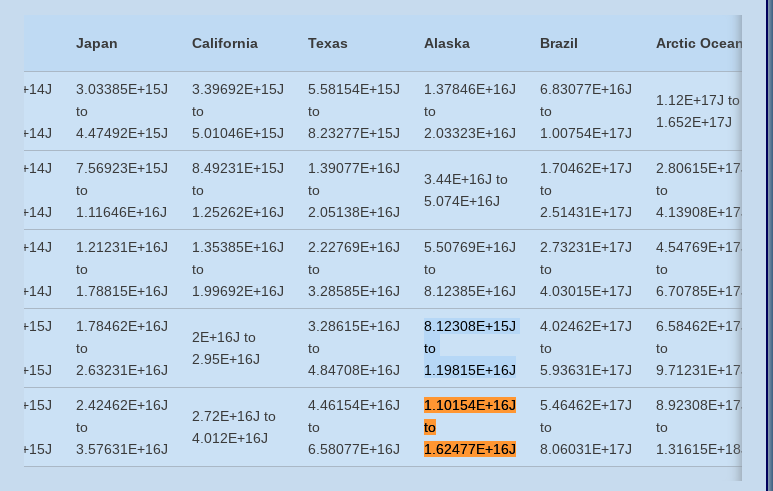Image resolution: width=773 pixels, height=491 pixels.
Task: Click the Arctic Ocean column header
Action: point(699,43)
